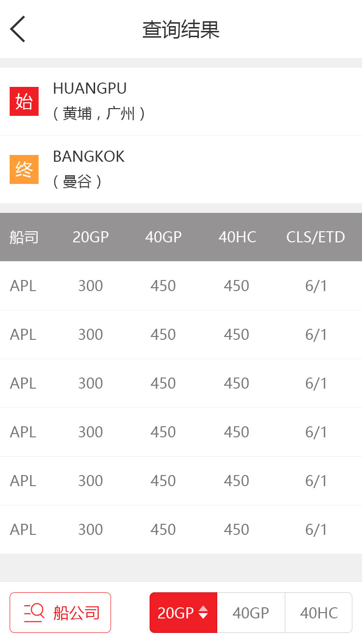Image resolution: width=362 pixels, height=644 pixels.
Task: Click the CLS/ETD column header
Action: click(x=316, y=237)
